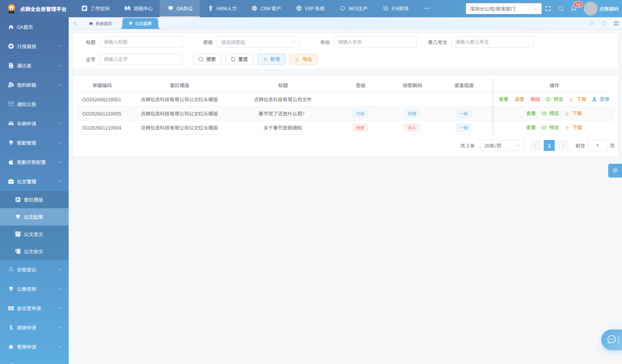The height and width of the screenshot is (364, 622).
Task: Open the tab grid menu icon
Action: coord(616,23)
